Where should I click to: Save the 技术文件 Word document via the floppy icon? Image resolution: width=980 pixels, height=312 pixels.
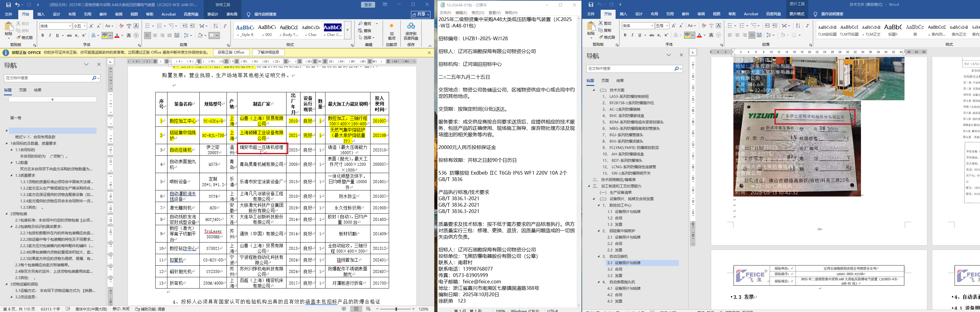pos(591,5)
